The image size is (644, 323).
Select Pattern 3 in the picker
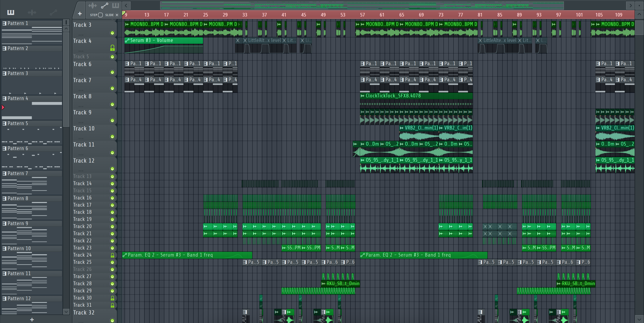coord(32,73)
